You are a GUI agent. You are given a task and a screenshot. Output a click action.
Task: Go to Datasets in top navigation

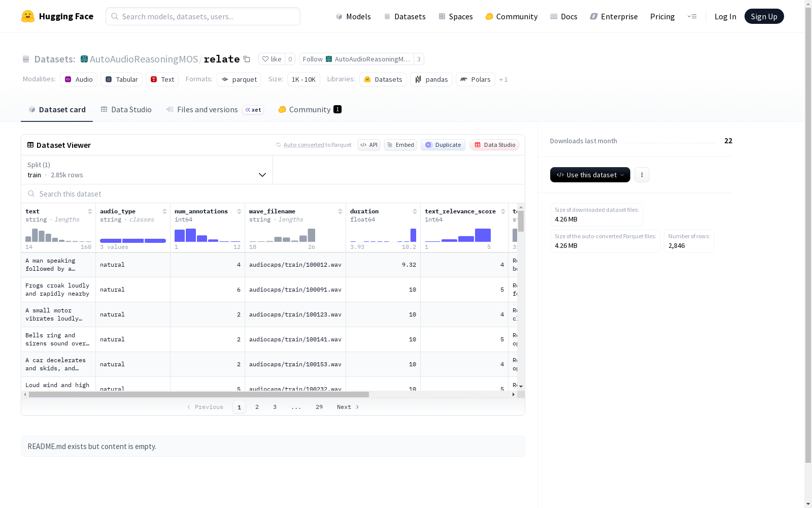(404, 16)
